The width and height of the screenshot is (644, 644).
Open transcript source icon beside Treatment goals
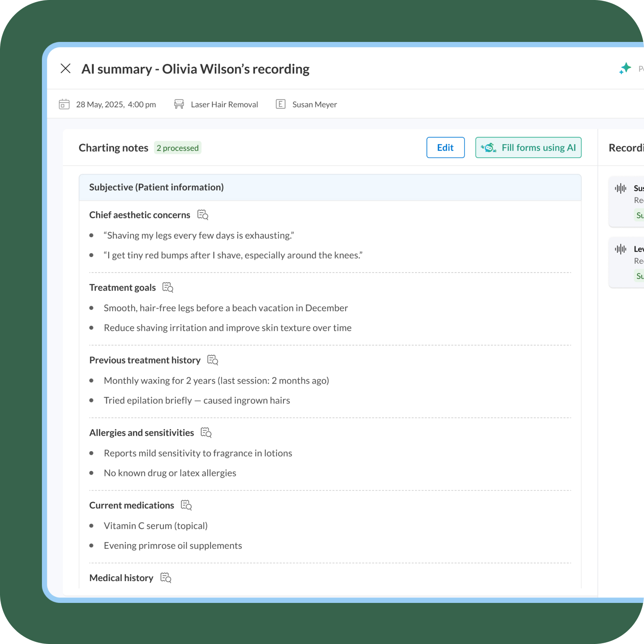[x=168, y=287]
